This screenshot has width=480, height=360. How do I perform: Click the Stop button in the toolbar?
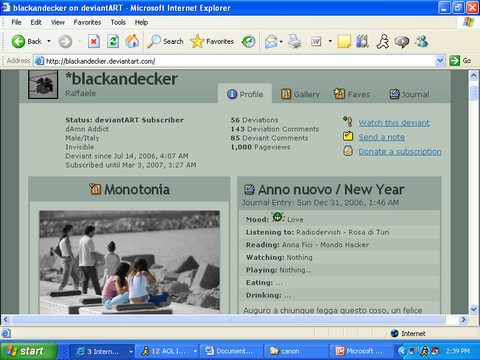(x=94, y=42)
